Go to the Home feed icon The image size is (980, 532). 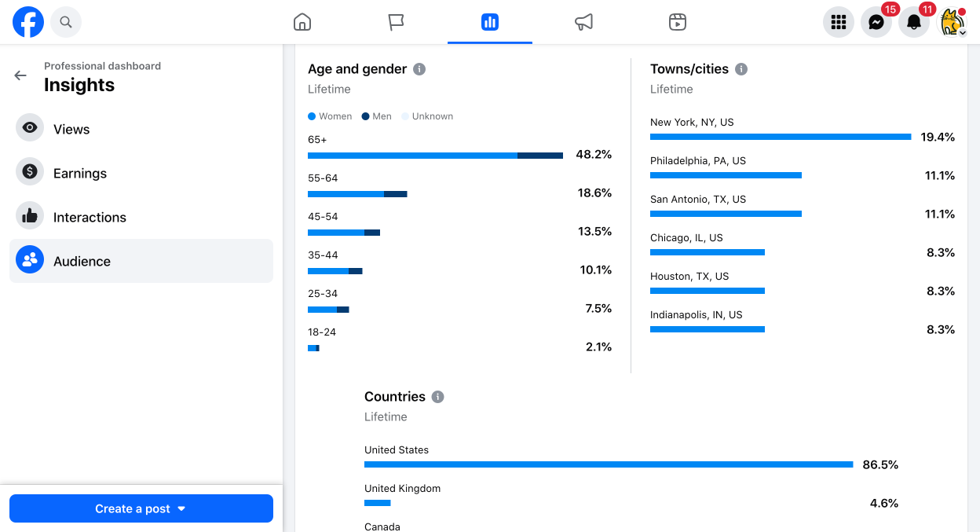pyautogui.click(x=302, y=22)
